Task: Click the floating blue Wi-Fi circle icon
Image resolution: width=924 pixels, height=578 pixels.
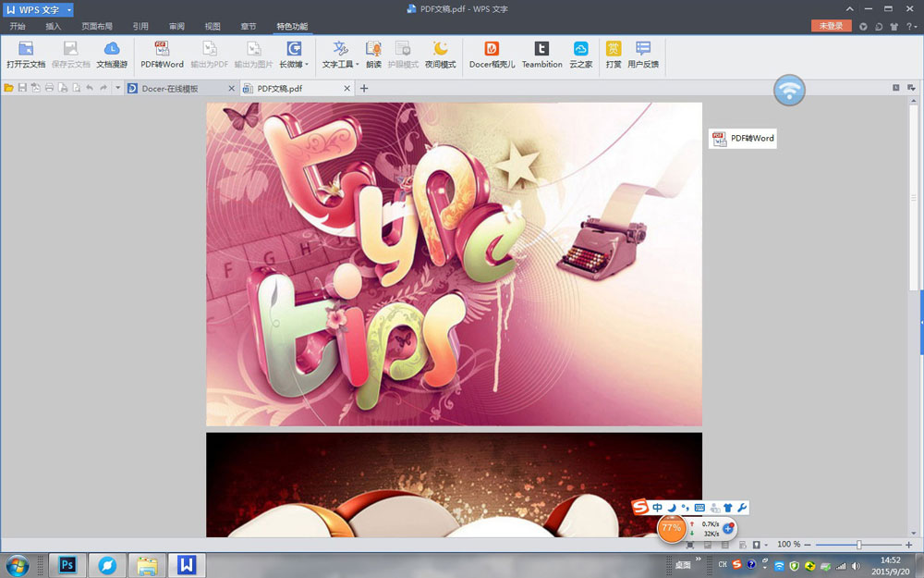Action: tap(789, 91)
